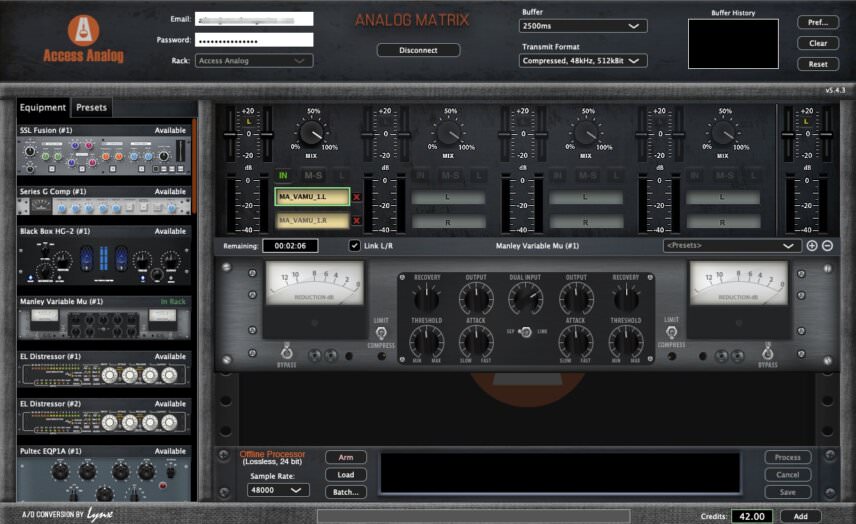This screenshot has height=524, width=856.
Task: Click the Manley Dual Input knob
Action: pos(525,299)
